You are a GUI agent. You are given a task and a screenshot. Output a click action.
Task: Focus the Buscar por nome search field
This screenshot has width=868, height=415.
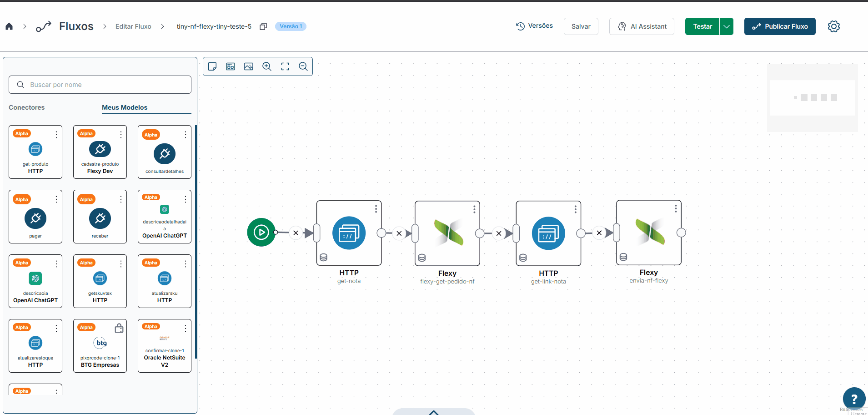[x=100, y=85]
